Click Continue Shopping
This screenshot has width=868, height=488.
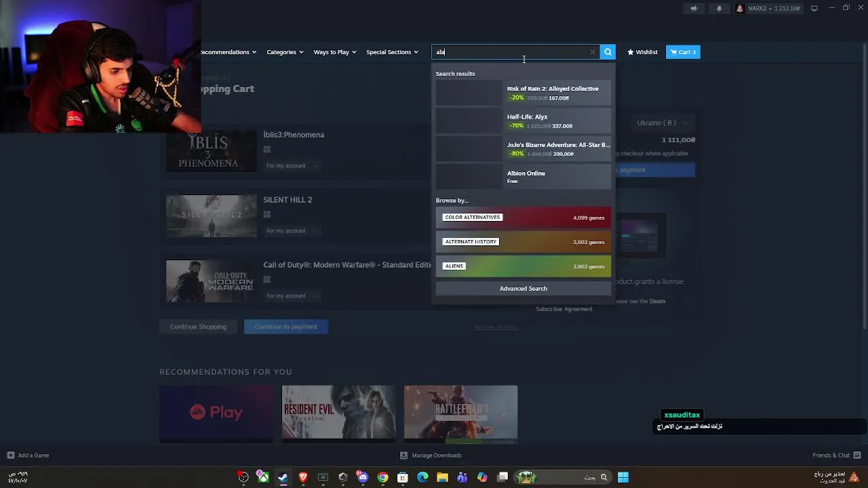[198, 327]
